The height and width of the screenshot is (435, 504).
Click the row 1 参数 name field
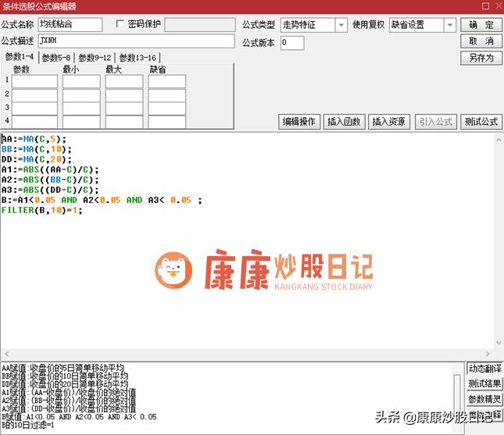[x=34, y=81]
